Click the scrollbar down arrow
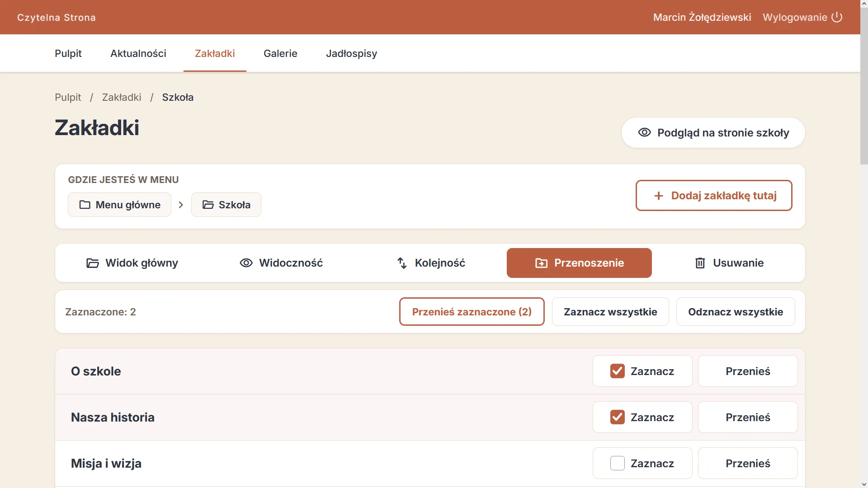This screenshot has width=868, height=488. pyautogui.click(x=864, y=484)
